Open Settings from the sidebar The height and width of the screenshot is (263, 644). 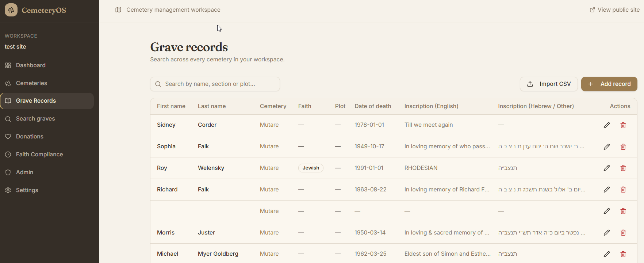[47, 190]
